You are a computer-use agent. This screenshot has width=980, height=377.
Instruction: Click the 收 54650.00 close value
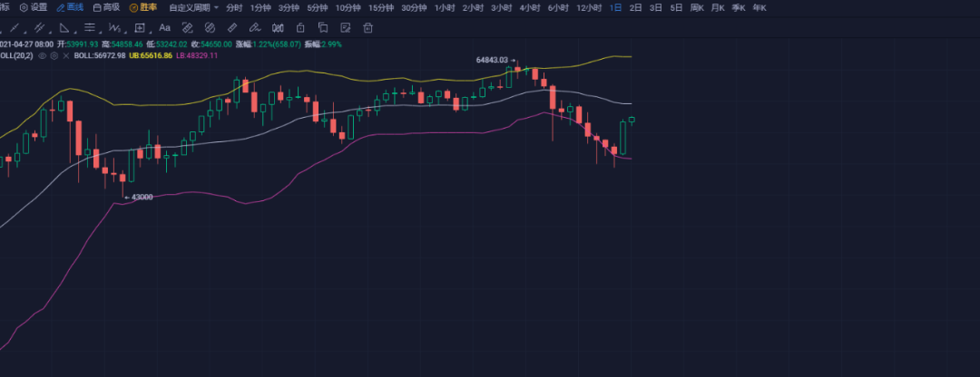(211, 44)
